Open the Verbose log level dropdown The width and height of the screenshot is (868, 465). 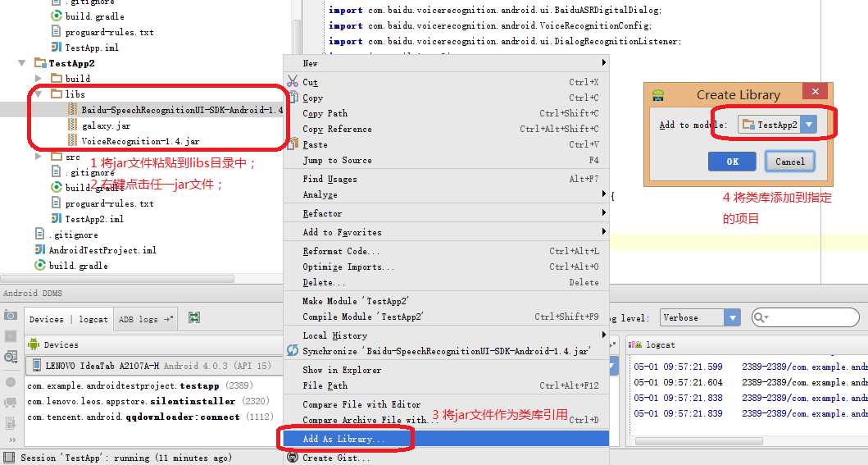(732, 317)
